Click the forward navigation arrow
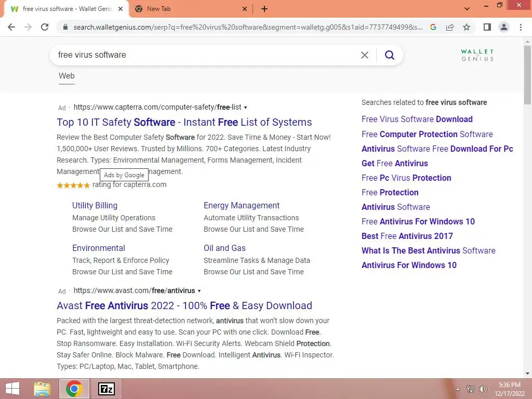This screenshot has width=532, height=399. 28,27
